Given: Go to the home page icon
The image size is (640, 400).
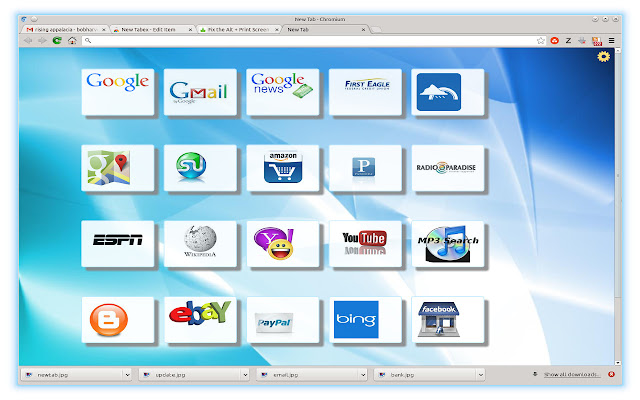Looking at the screenshot, I should pos(72,40).
